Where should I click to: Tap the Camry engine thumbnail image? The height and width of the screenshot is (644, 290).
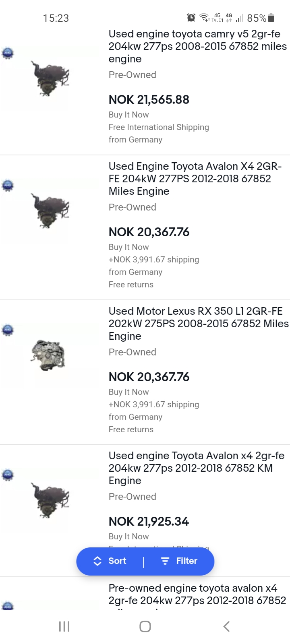(x=50, y=78)
